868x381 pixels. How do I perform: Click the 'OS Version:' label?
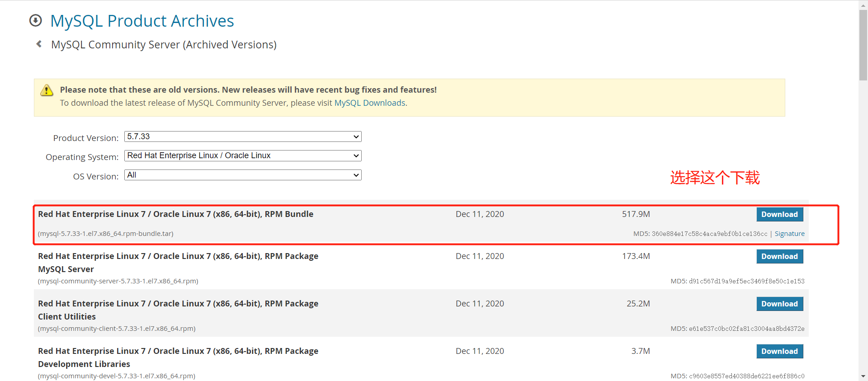coord(96,176)
